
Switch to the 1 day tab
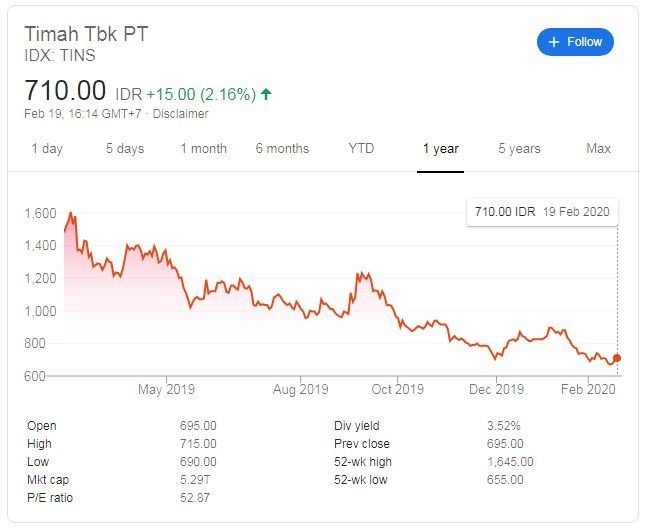point(47,148)
